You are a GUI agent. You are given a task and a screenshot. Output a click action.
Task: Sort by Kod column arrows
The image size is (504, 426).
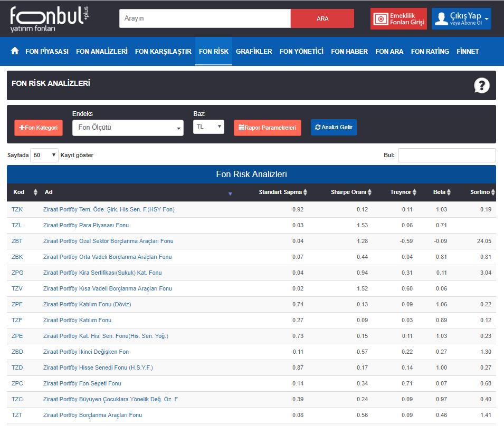tap(35, 192)
